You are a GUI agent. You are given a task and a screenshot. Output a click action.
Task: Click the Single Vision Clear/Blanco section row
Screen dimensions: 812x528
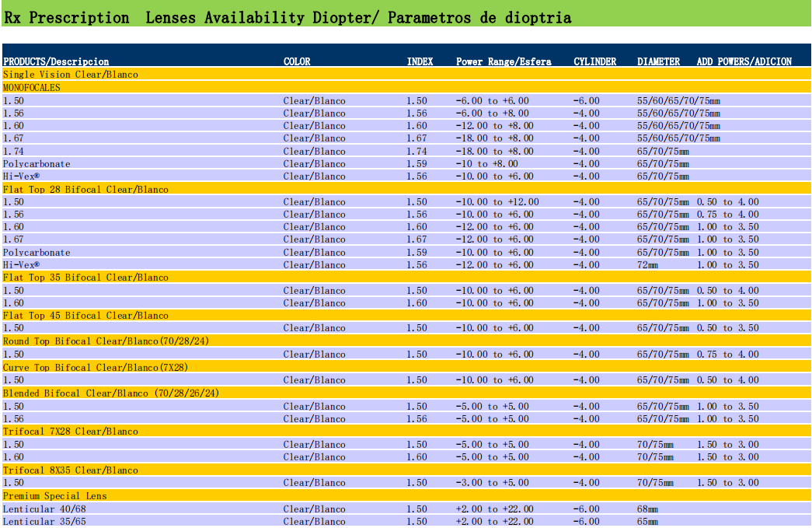point(71,75)
